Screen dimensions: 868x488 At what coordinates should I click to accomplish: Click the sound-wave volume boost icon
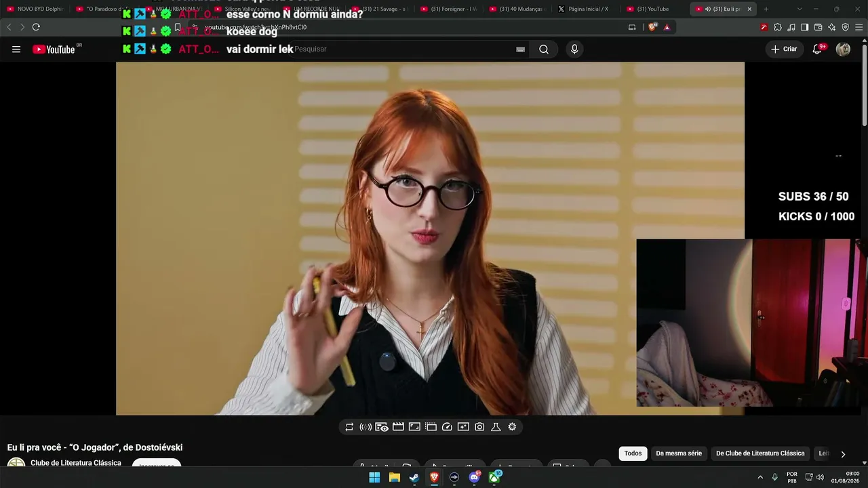click(366, 427)
